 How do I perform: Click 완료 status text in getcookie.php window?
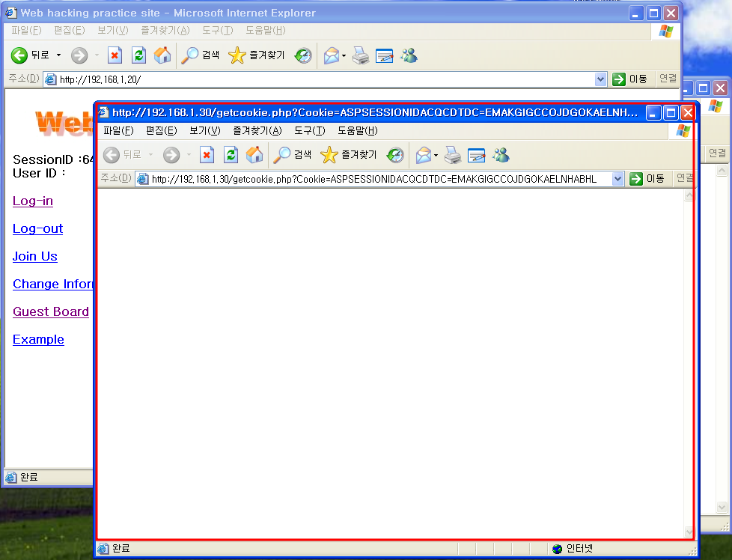121,548
